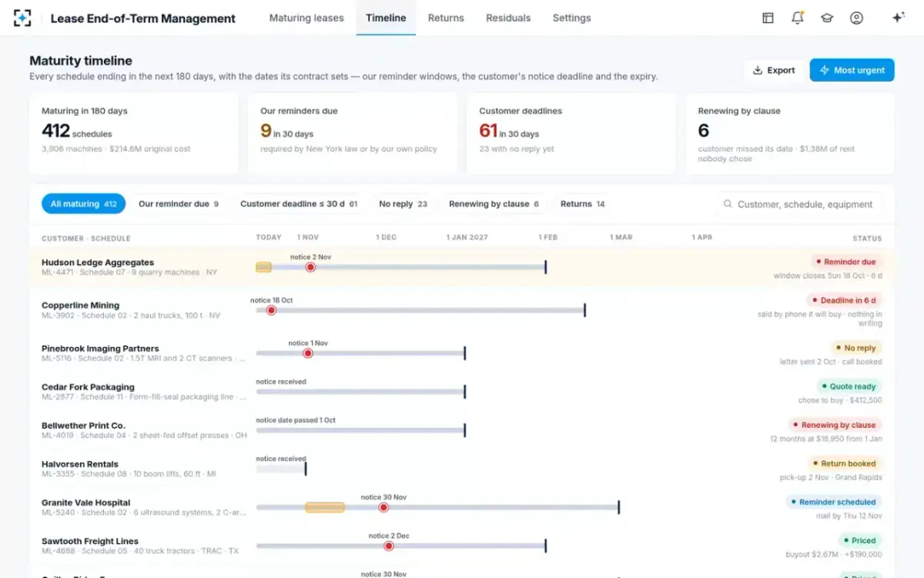The height and width of the screenshot is (578, 924).
Task: Open Granite Vale Hospital row
Action: [x=462, y=508]
